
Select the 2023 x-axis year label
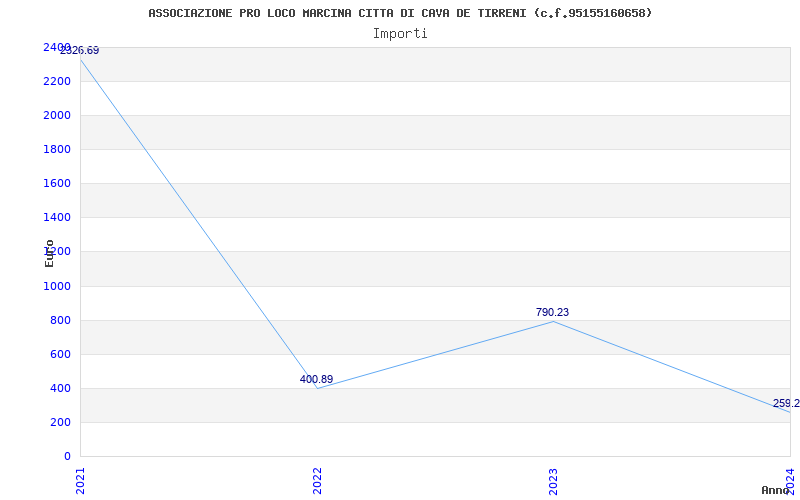553,481
